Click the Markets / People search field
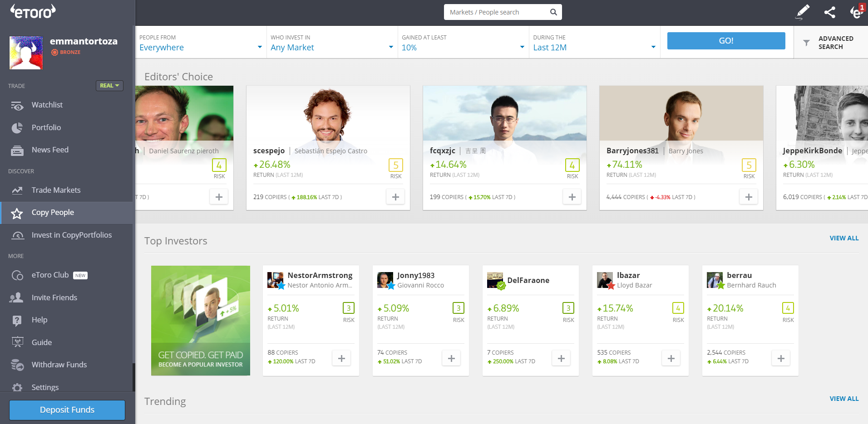 pyautogui.click(x=503, y=12)
